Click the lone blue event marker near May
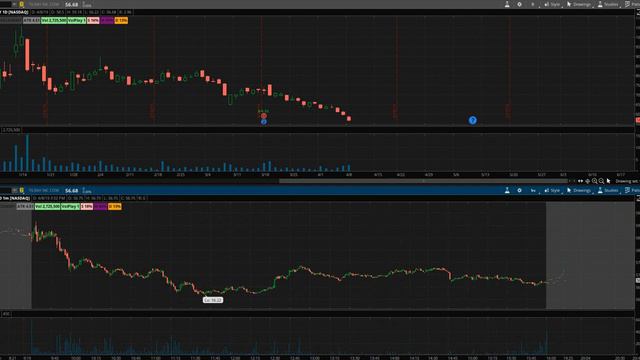Screen dimensions: 640x360 472,120
